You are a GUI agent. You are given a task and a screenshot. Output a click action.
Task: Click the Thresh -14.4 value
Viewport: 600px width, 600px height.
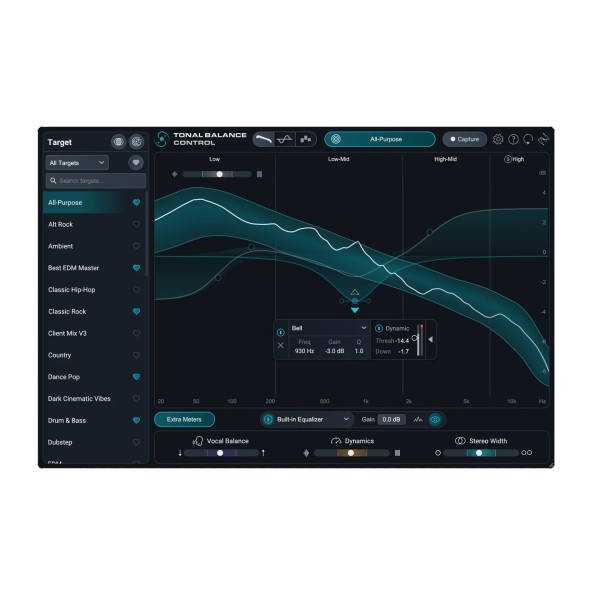click(402, 341)
